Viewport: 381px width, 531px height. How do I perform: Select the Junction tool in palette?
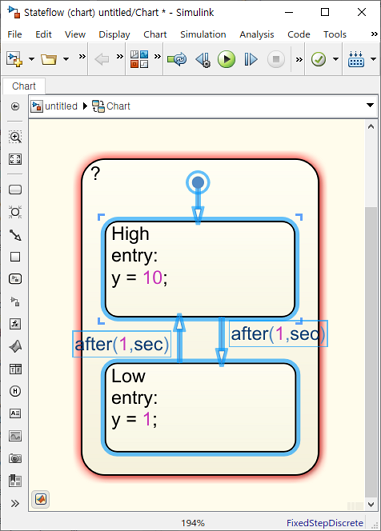[15, 212]
